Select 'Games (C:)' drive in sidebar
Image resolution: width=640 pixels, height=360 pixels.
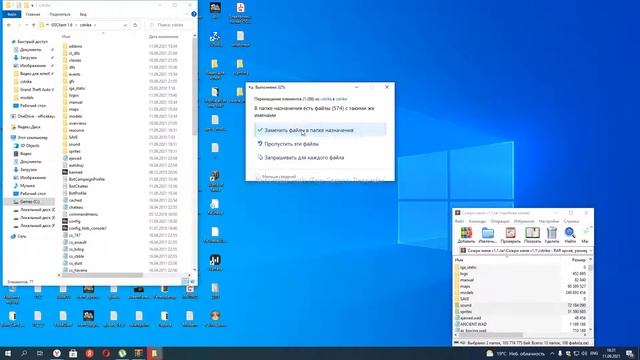(29, 202)
